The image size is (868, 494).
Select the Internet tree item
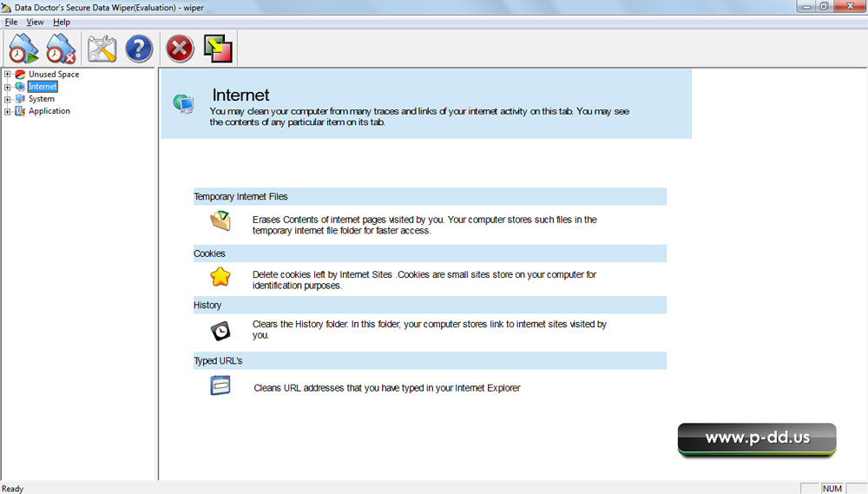coord(43,87)
